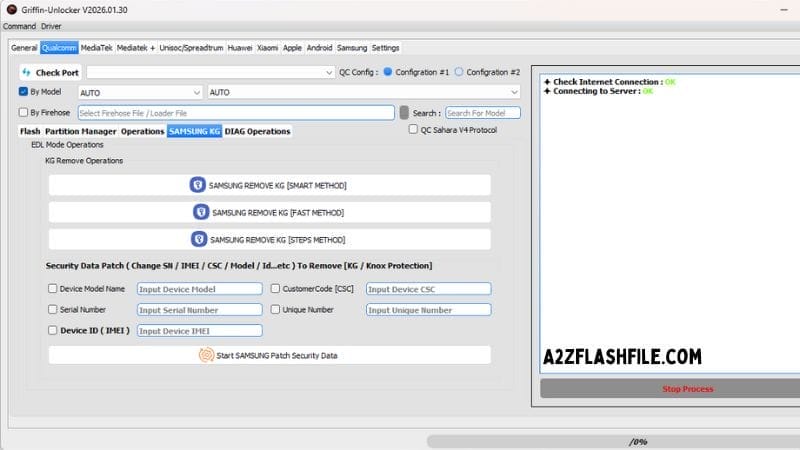Click the shield icon on Fast Method button
The height and width of the screenshot is (450, 800).
201,212
